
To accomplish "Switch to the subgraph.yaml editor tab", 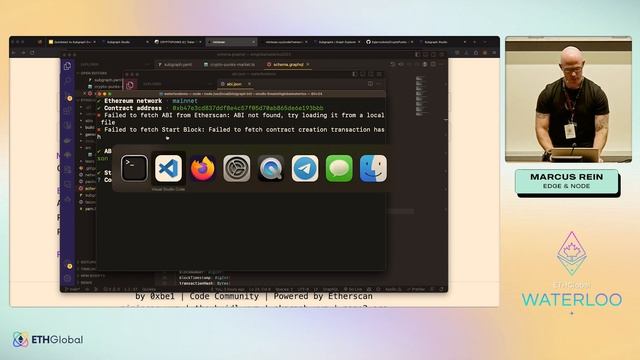I will point(176,64).
